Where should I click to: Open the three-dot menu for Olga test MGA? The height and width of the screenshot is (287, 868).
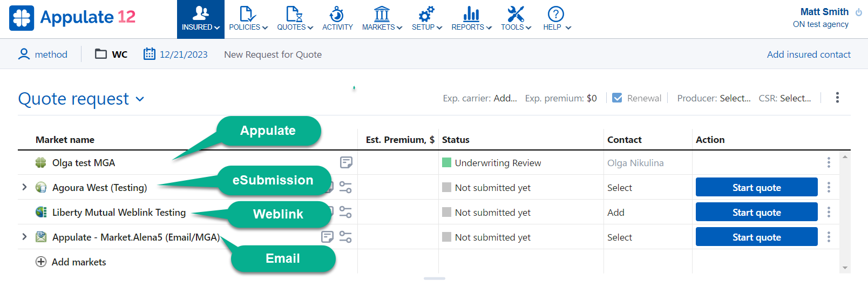tap(829, 162)
